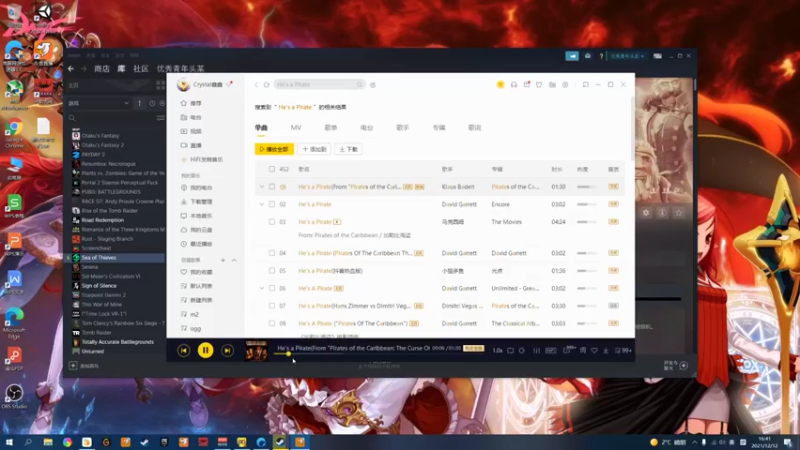Open Steam library search magnifier
The image size is (800, 450).
[72, 118]
